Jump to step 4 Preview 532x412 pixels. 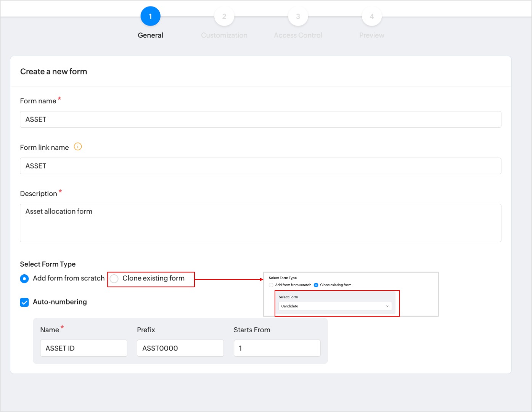coord(372,16)
